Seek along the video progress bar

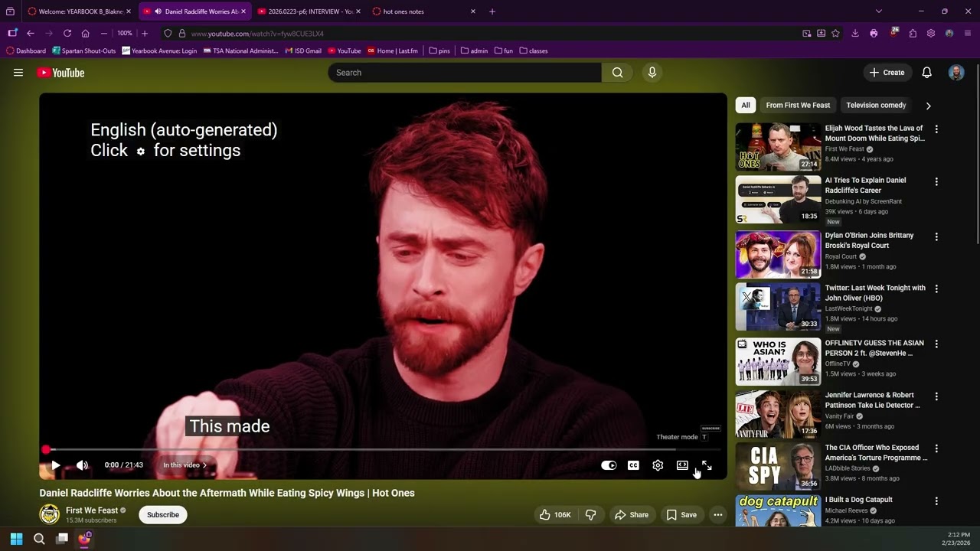tap(383, 450)
